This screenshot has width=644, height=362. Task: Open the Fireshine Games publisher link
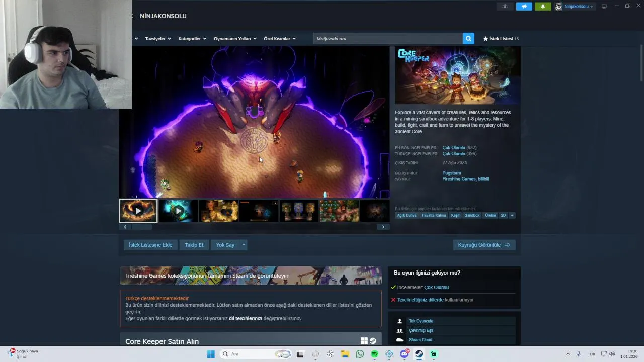pyautogui.click(x=458, y=179)
